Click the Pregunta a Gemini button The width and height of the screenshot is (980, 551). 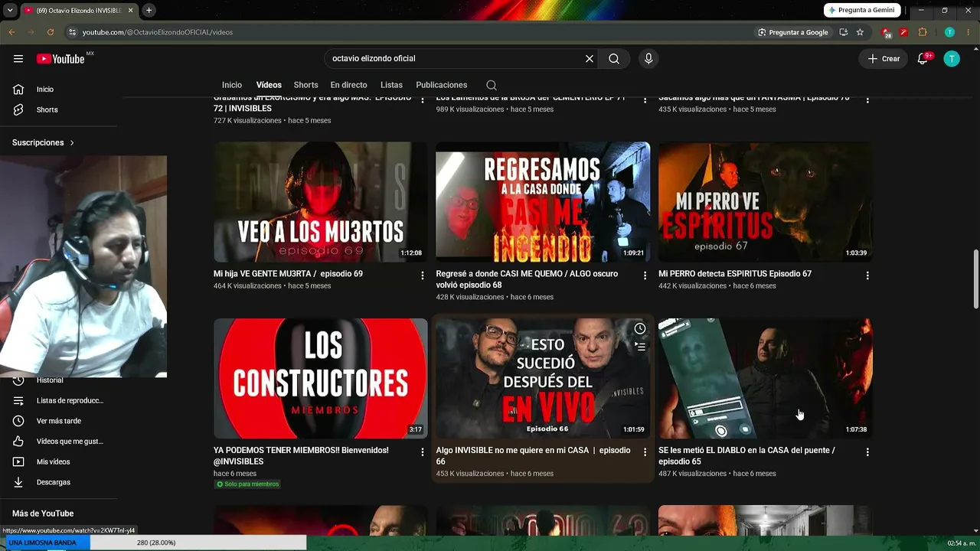coord(862,10)
